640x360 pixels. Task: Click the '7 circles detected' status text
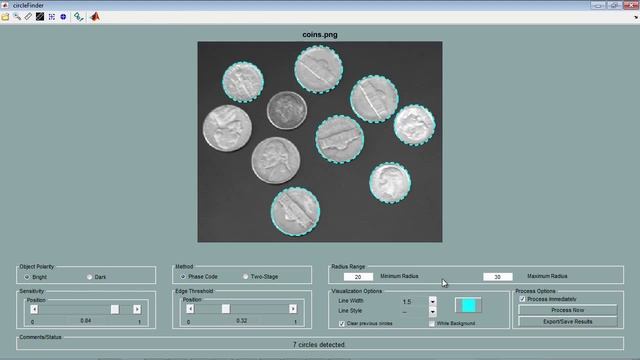[319, 345]
